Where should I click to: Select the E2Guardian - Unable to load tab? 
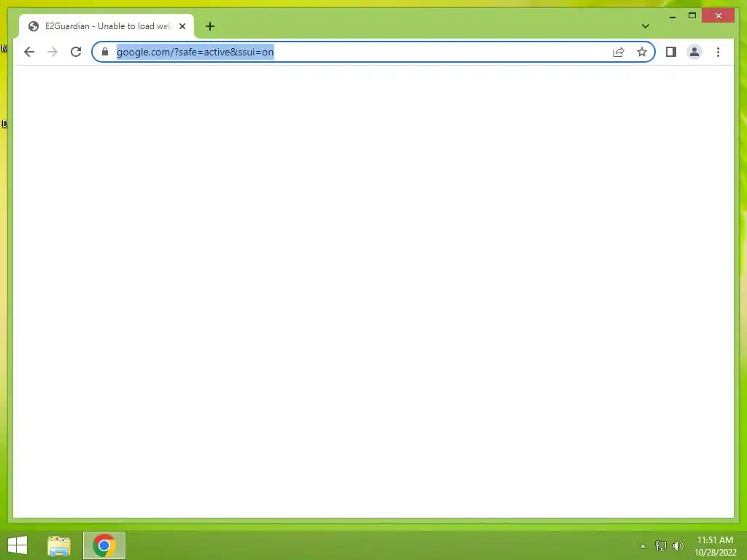click(107, 26)
